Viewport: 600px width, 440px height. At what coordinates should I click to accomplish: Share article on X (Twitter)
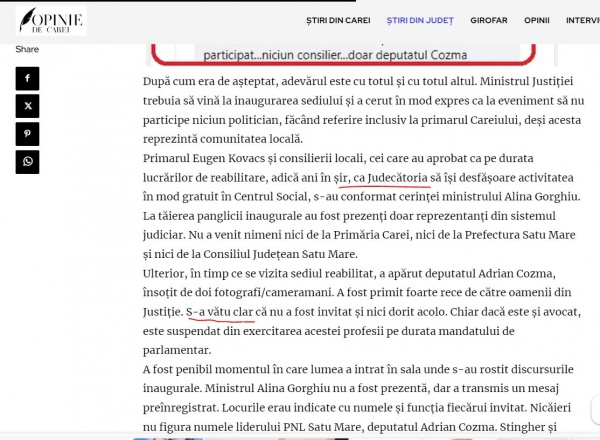coord(27,106)
